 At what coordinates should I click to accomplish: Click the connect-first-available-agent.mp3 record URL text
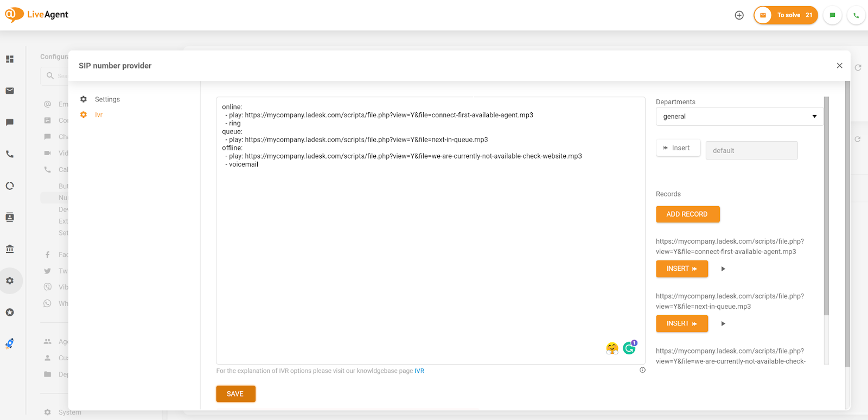(x=730, y=246)
